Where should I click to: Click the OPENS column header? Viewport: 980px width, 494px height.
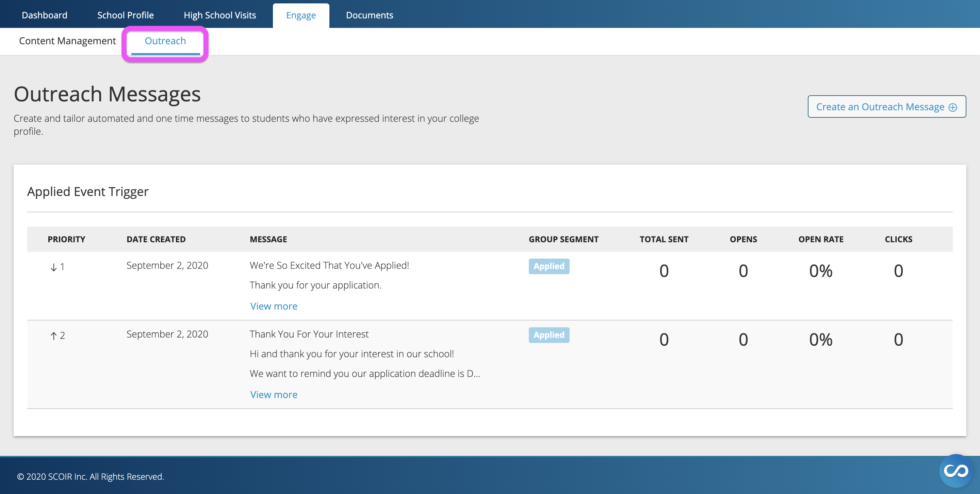[x=744, y=239]
